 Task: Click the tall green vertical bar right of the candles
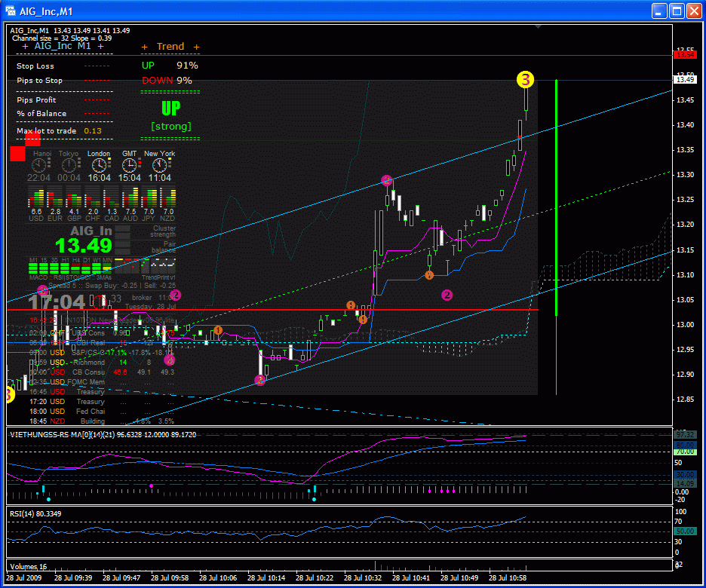click(x=557, y=198)
